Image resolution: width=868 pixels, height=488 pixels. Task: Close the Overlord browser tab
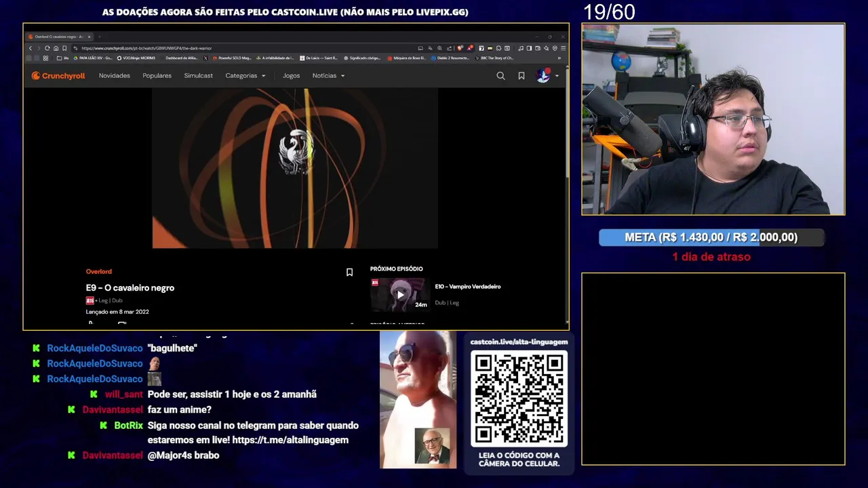89,37
